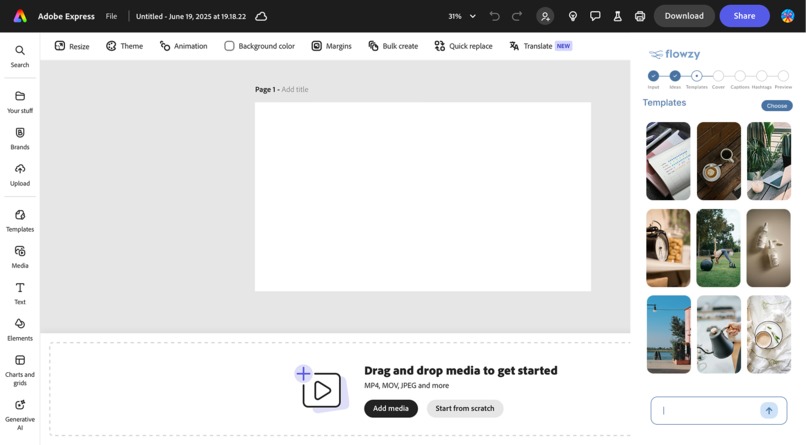Click Add title next to Page 1

pyautogui.click(x=295, y=89)
